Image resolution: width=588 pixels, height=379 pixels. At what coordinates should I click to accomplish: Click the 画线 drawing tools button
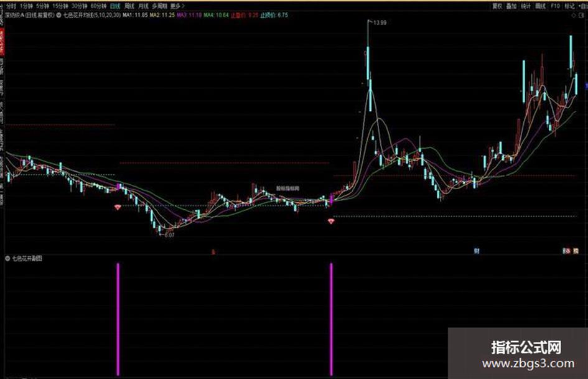[x=540, y=6]
